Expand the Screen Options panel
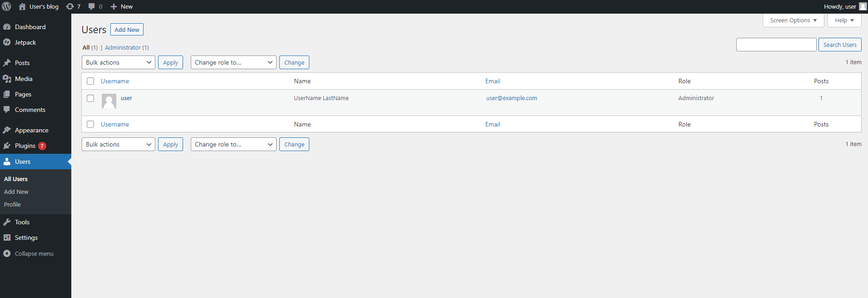 click(x=794, y=20)
